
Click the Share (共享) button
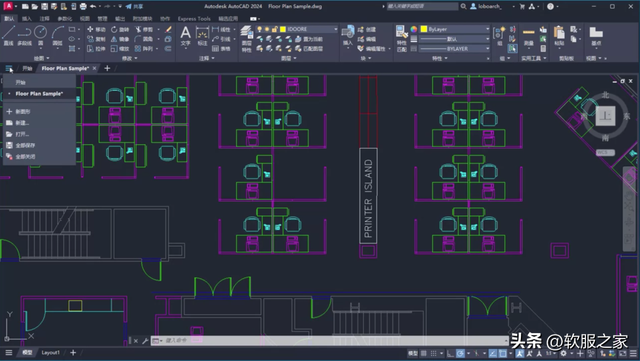coord(134,7)
